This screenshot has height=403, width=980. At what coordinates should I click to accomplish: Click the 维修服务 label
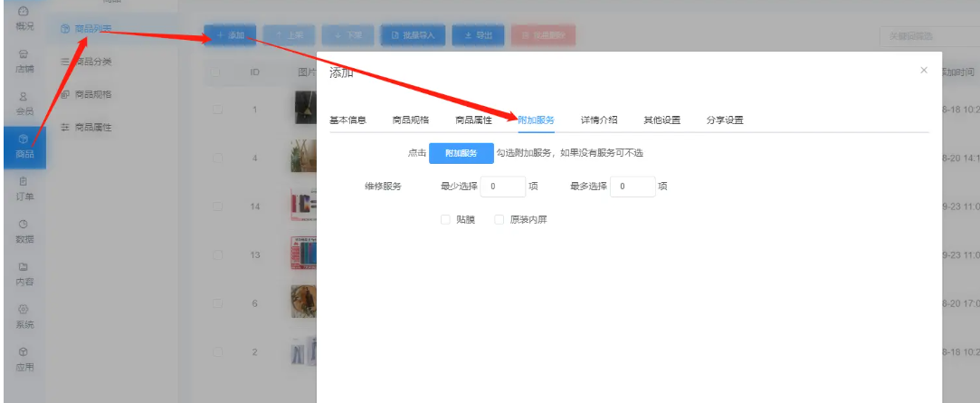[383, 187]
